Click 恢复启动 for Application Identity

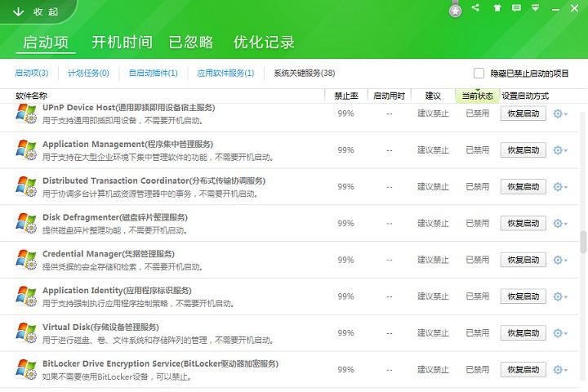click(523, 296)
